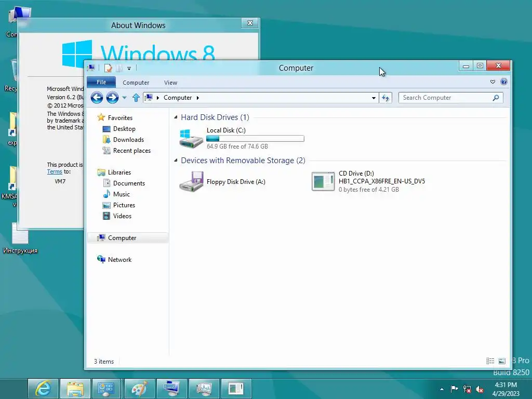Close the About Windows dialog
The width and height of the screenshot is (532, 399).
250,23
